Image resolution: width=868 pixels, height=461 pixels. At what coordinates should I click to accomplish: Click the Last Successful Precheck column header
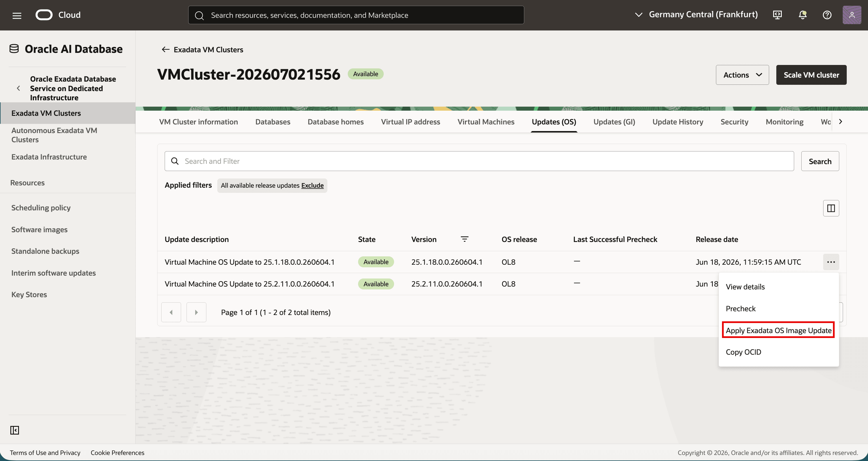pos(615,239)
